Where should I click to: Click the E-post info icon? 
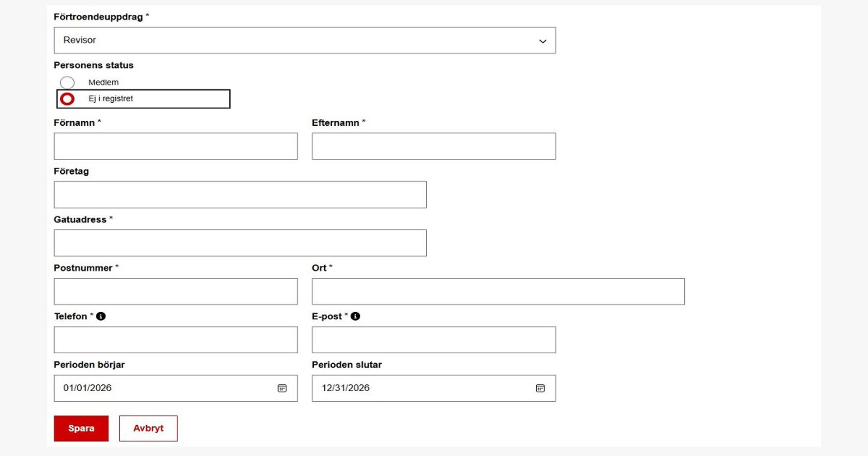(x=355, y=316)
